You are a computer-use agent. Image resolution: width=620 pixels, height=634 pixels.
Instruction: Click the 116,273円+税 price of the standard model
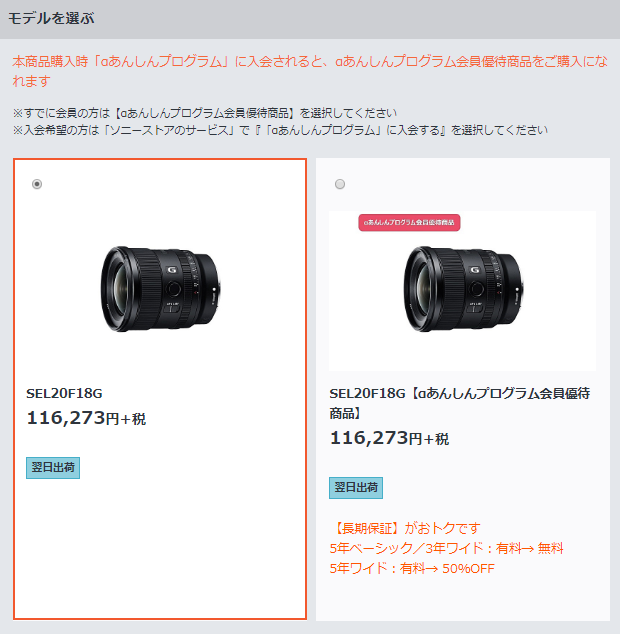click(x=86, y=418)
